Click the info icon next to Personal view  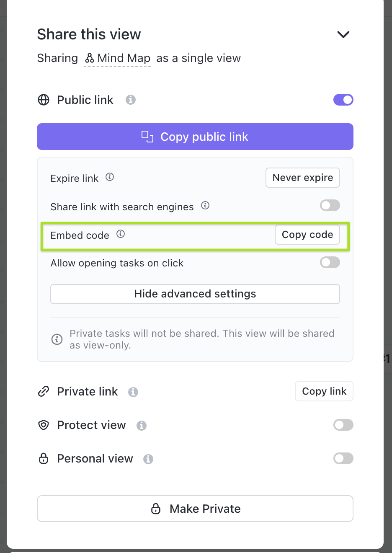(x=148, y=459)
